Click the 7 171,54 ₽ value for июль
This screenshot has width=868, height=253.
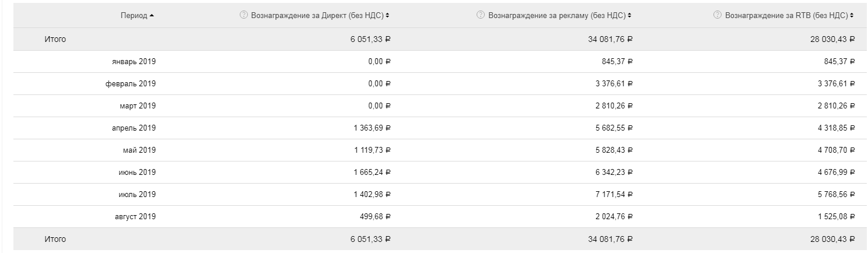[x=611, y=194]
